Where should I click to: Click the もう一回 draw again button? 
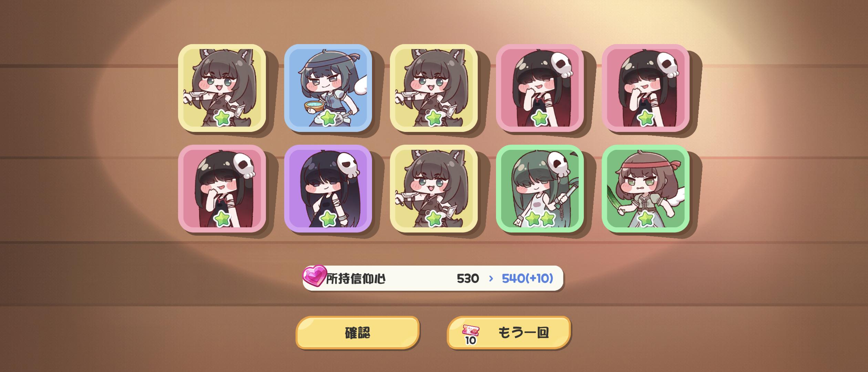pyautogui.click(x=509, y=333)
